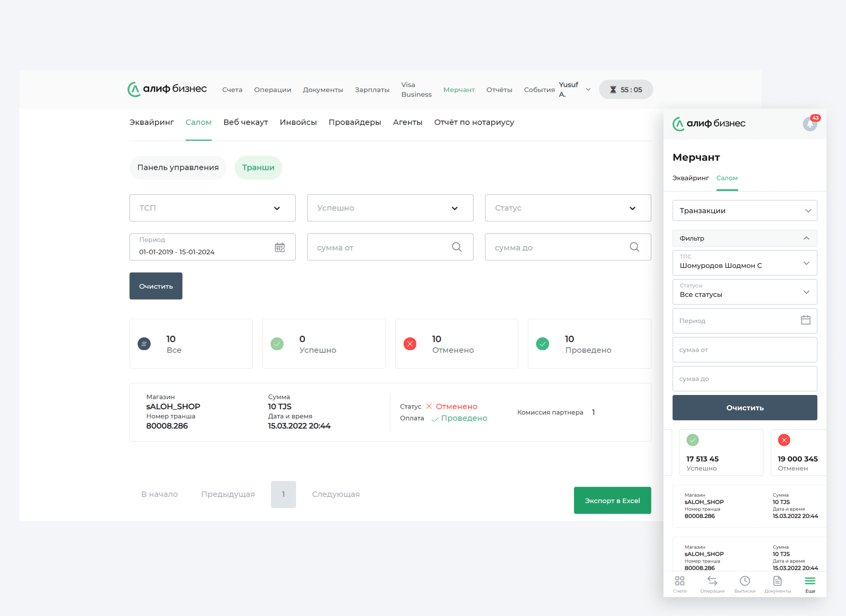
Task: Click the mobile сумаа до input
Action: coord(745,379)
